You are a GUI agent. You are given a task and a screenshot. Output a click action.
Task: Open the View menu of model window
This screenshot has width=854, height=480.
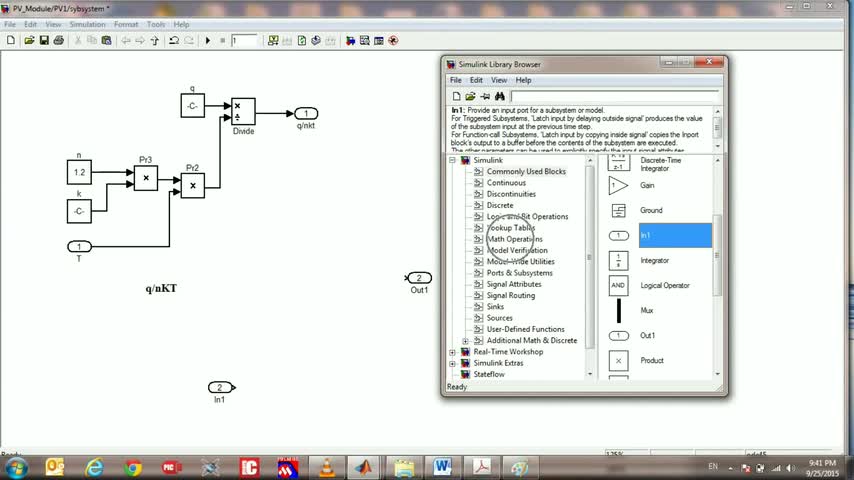(53, 25)
